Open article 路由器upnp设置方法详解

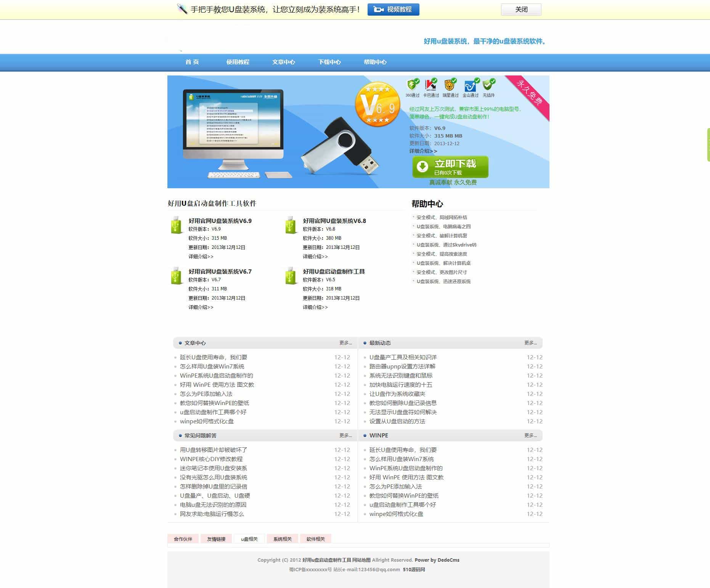[402, 366]
